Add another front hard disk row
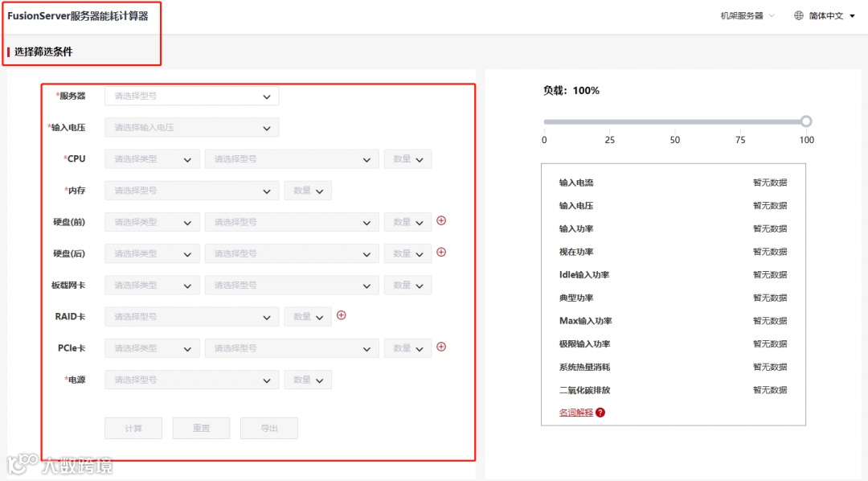The image size is (868, 481). coord(441,220)
